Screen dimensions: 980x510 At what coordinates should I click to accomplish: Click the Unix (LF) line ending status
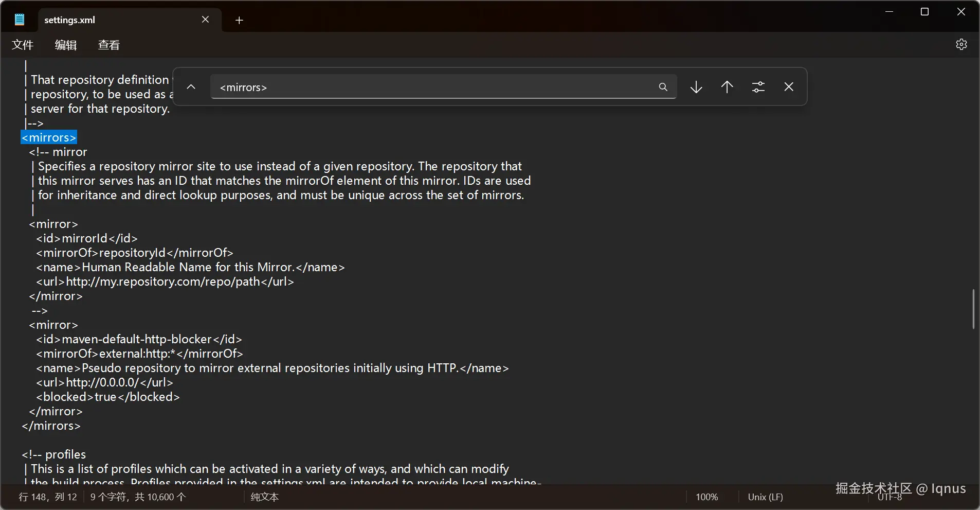coord(766,497)
